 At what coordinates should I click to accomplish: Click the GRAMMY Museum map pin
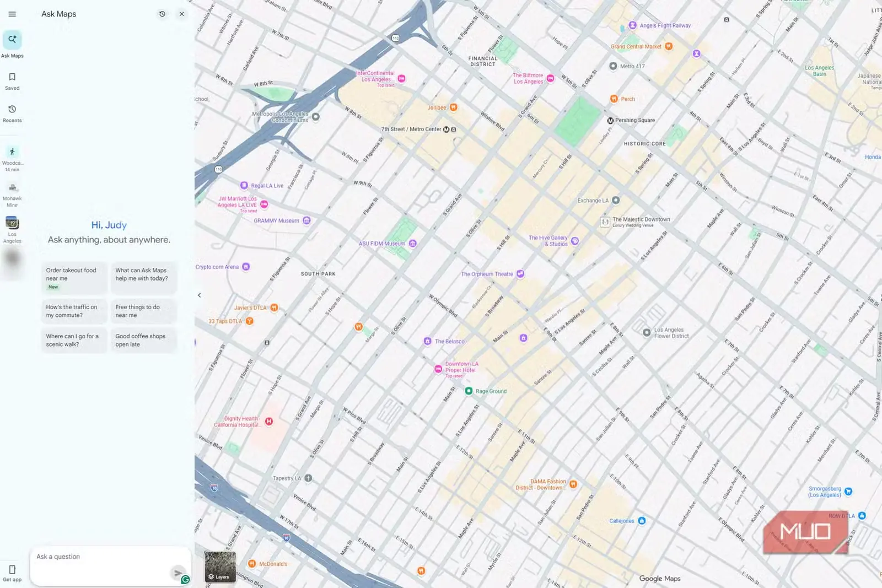(x=307, y=220)
